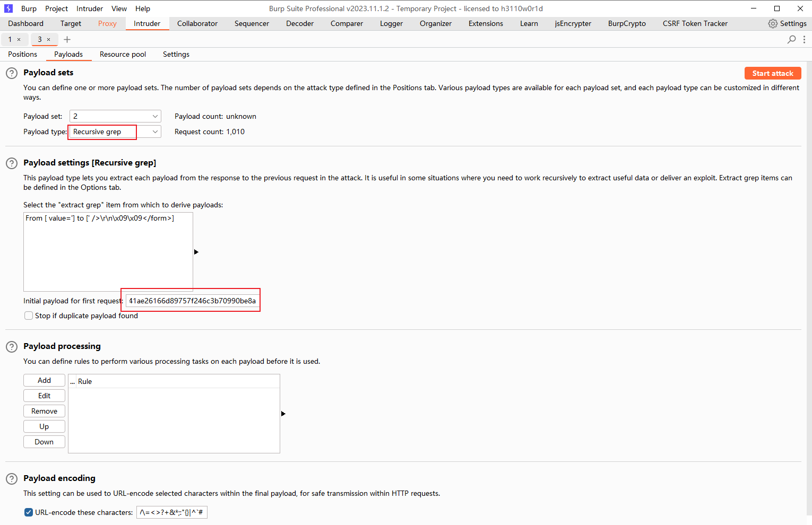Click the Initial payload input field
Screen dimensions: 812x525
tap(193, 301)
